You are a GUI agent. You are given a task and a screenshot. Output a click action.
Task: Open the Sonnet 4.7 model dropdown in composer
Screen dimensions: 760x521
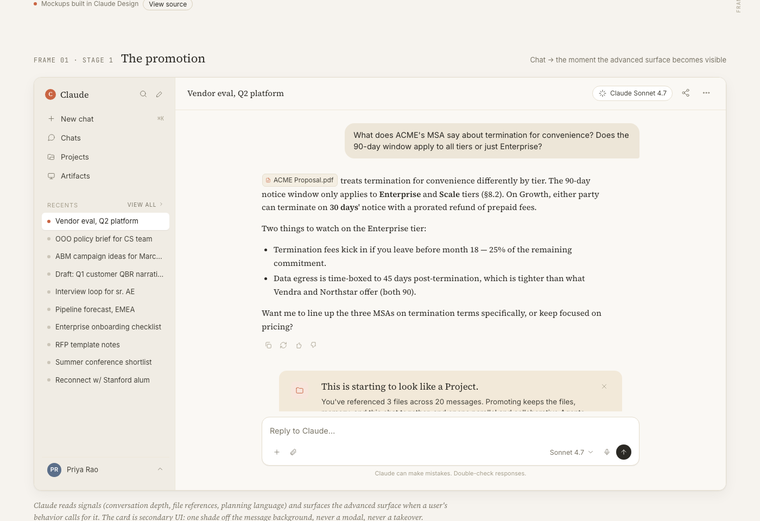[571, 452]
